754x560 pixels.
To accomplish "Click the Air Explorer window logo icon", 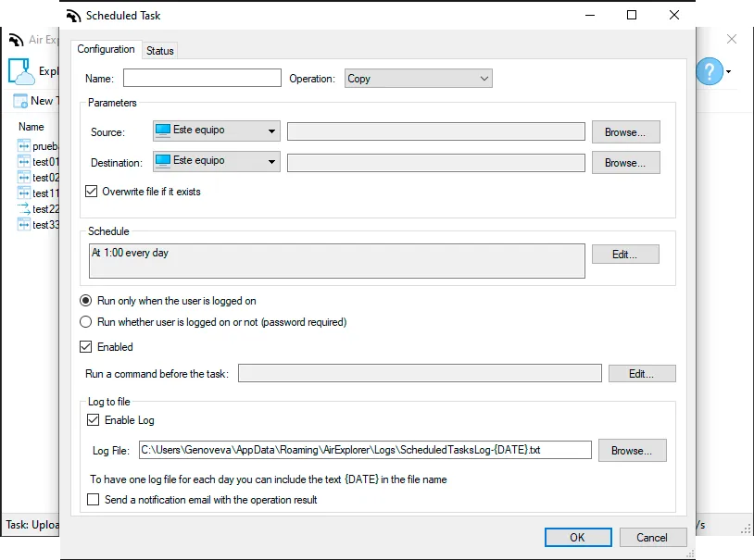I will [x=16, y=40].
